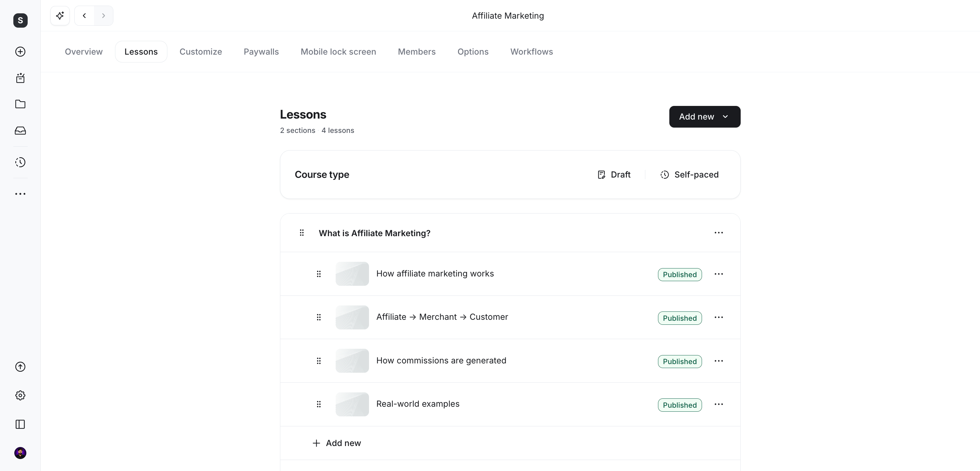This screenshot has width=980, height=471.
Task: Select the Lessons tab
Action: point(141,52)
